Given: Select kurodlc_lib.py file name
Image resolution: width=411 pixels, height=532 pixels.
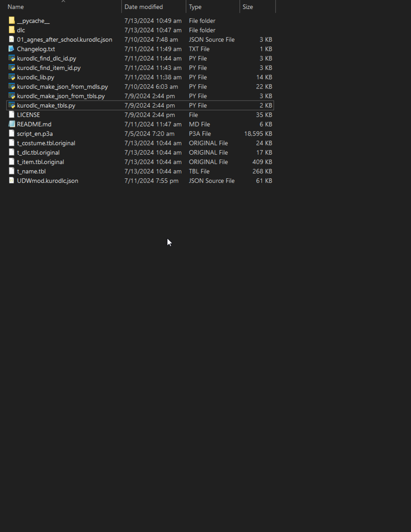Looking at the screenshot, I should coord(35,77).
